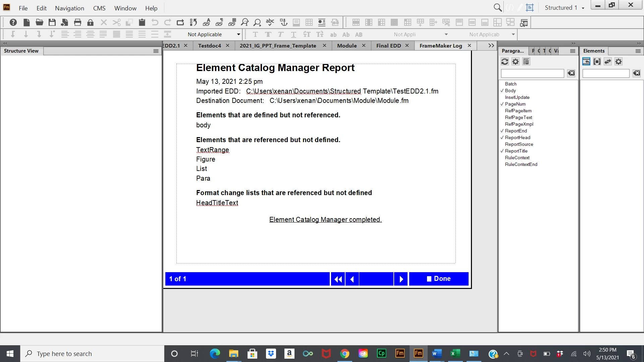Image resolution: width=644 pixels, height=362 pixels.
Task: Toggle the checked ReportHead paragraph tag
Action: point(517,138)
